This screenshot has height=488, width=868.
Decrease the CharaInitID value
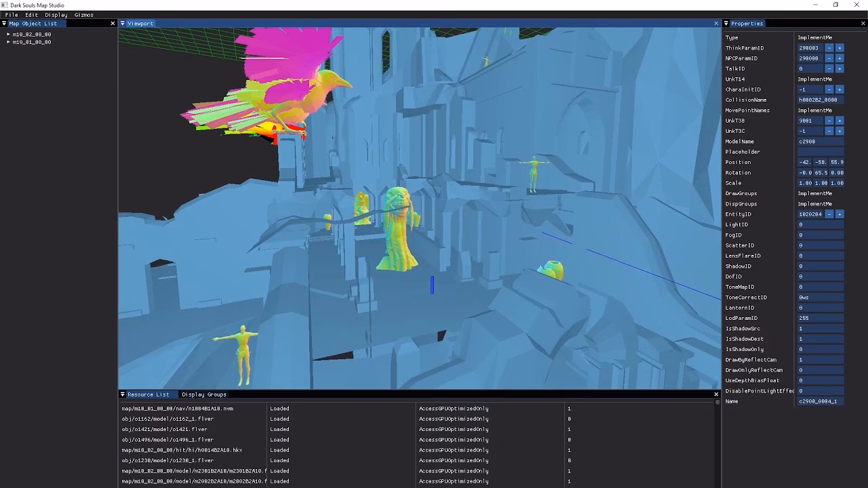tap(829, 89)
